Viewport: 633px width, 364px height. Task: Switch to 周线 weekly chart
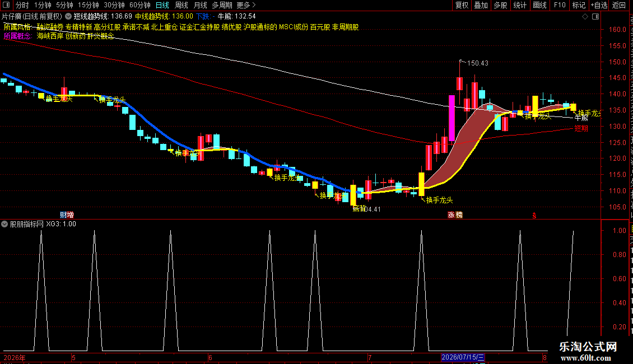[x=181, y=5]
